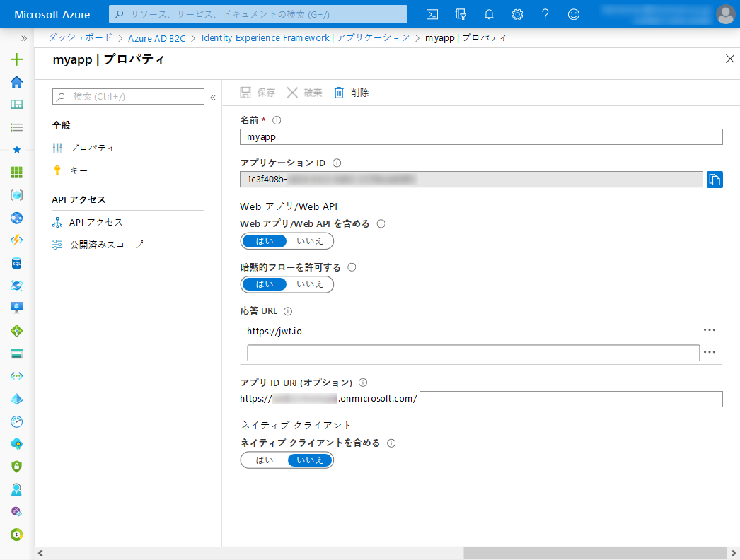Screen dimensions: 740x560
Task: Open Cost Management green circle icon
Action: [x=16, y=535]
